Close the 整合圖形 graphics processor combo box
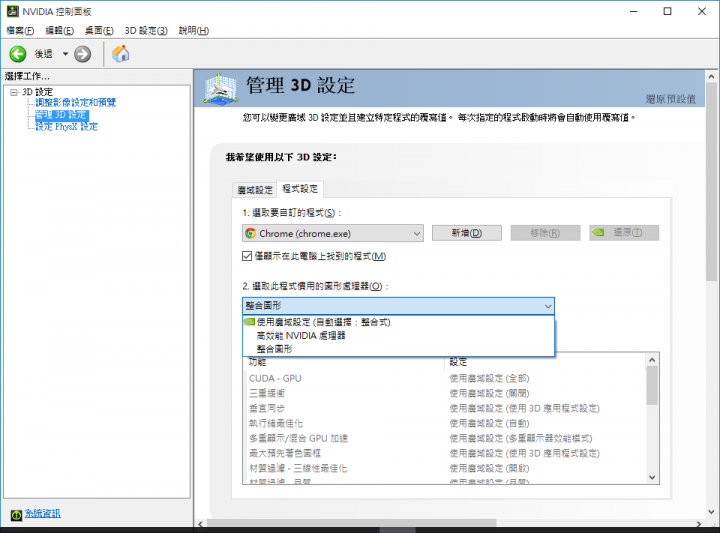This screenshot has width=720, height=533. [x=398, y=306]
